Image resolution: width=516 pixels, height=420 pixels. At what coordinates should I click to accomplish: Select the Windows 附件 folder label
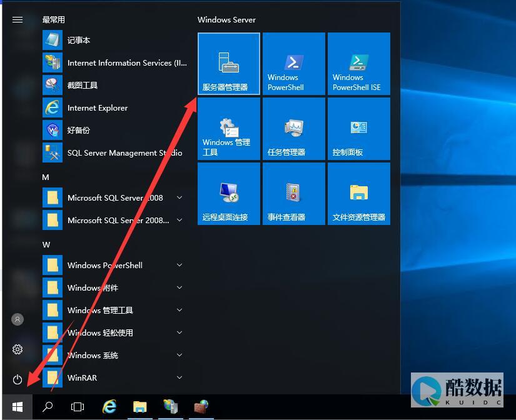[x=93, y=287]
